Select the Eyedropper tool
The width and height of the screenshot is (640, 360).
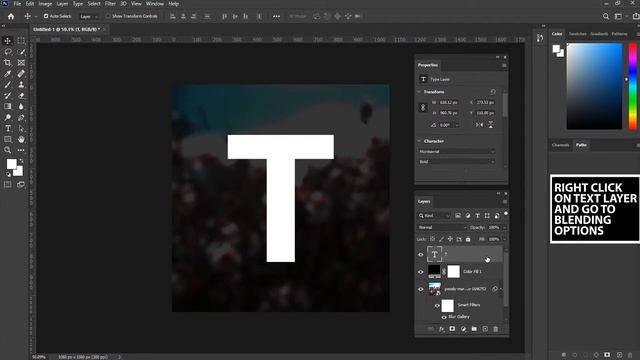coord(8,74)
